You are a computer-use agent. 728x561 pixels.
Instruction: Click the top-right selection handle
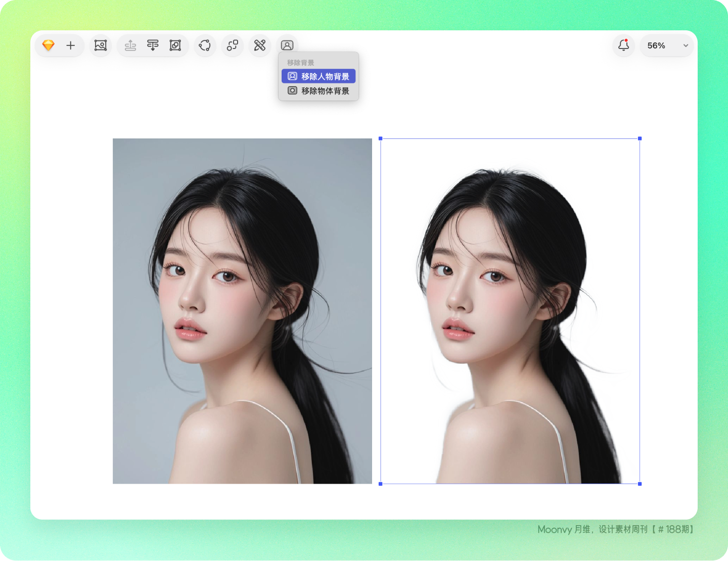point(640,138)
